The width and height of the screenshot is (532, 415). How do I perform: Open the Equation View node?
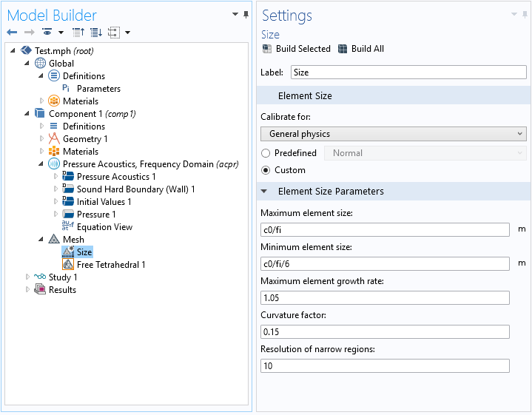coord(104,227)
